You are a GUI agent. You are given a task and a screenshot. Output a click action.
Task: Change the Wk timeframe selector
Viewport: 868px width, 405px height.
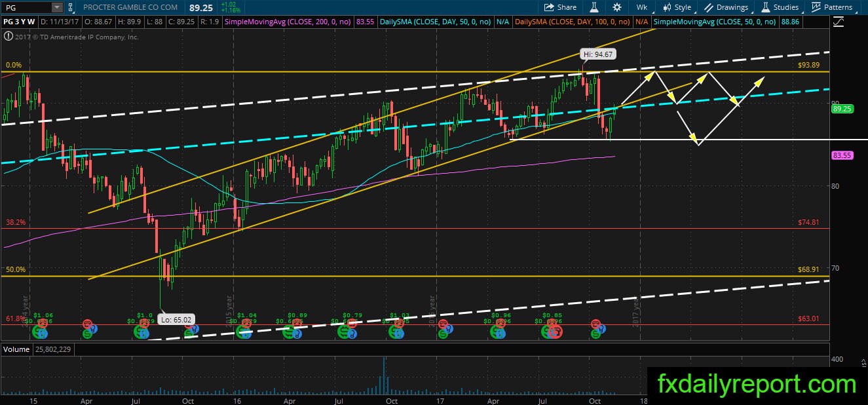(641, 7)
